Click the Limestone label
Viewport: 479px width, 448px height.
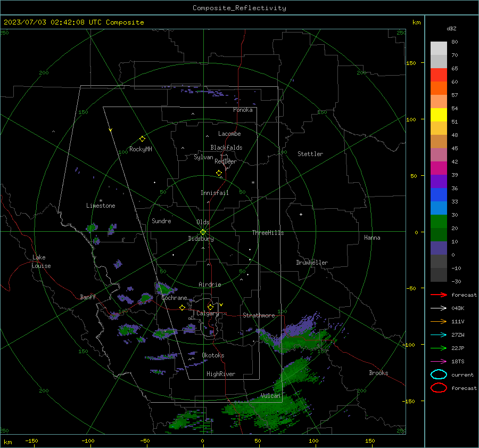point(101,206)
